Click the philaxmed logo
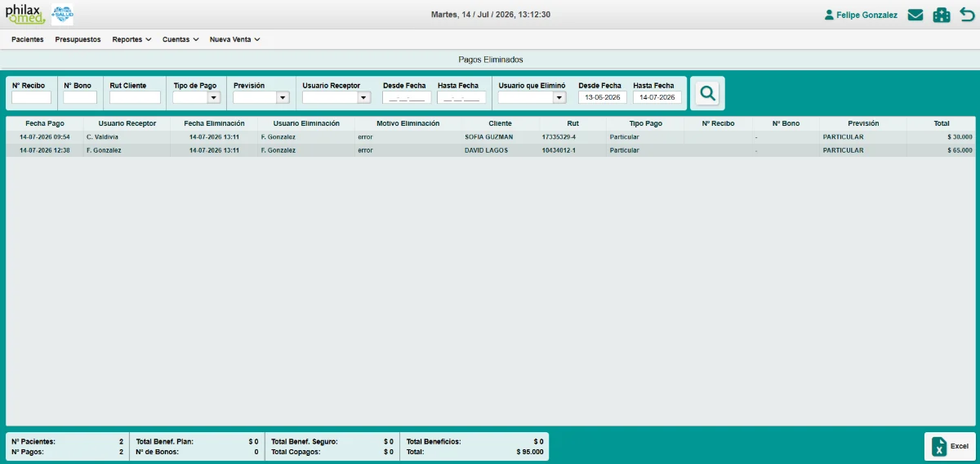This screenshot has width=980, height=464. (25, 14)
